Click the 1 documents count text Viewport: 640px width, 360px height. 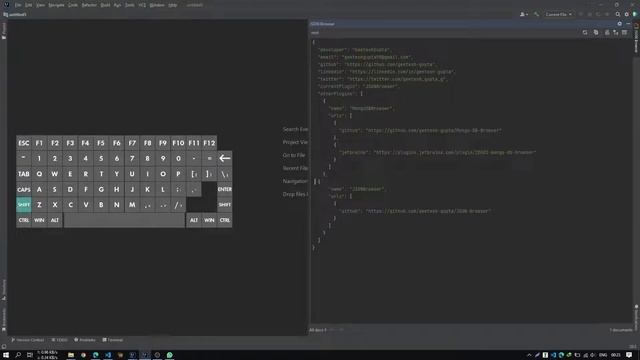[x=621, y=330]
